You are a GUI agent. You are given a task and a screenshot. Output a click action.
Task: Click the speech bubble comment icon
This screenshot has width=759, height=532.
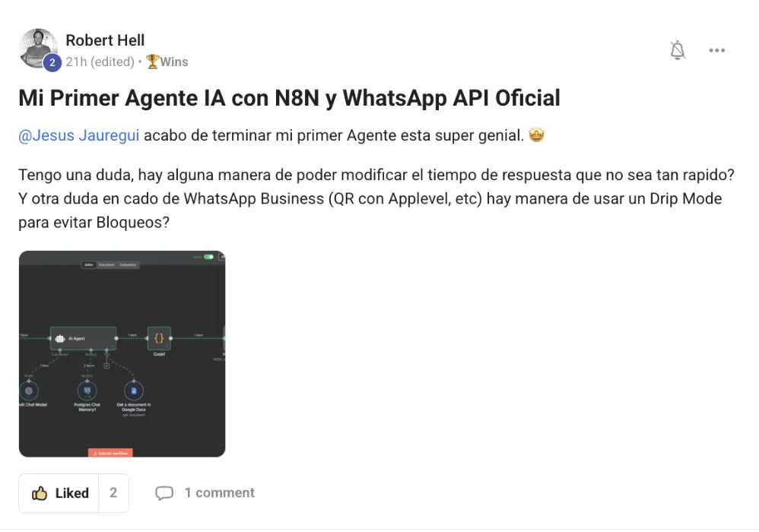(x=164, y=492)
